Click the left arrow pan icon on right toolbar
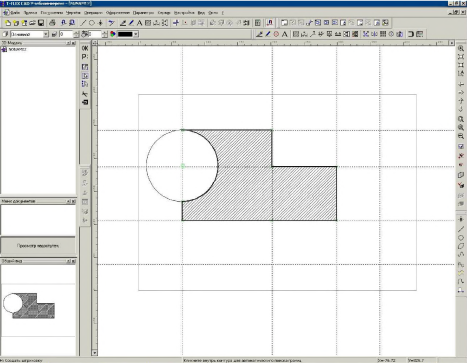The image size is (467, 363). coord(461,84)
